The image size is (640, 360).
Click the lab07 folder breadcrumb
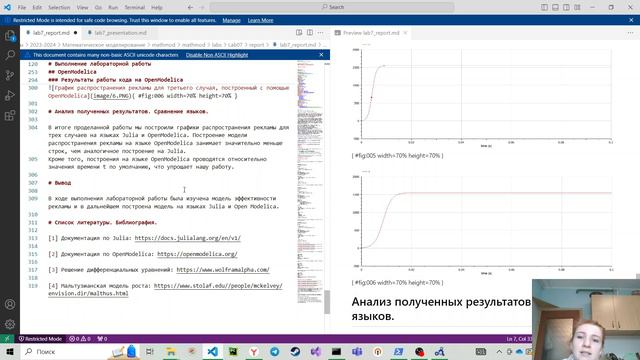(235, 44)
